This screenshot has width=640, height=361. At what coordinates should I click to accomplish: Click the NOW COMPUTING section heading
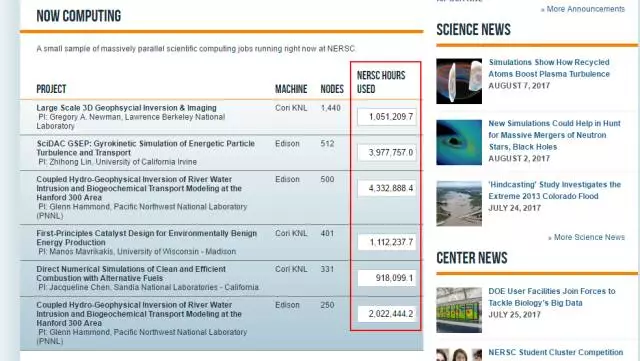[x=79, y=16]
